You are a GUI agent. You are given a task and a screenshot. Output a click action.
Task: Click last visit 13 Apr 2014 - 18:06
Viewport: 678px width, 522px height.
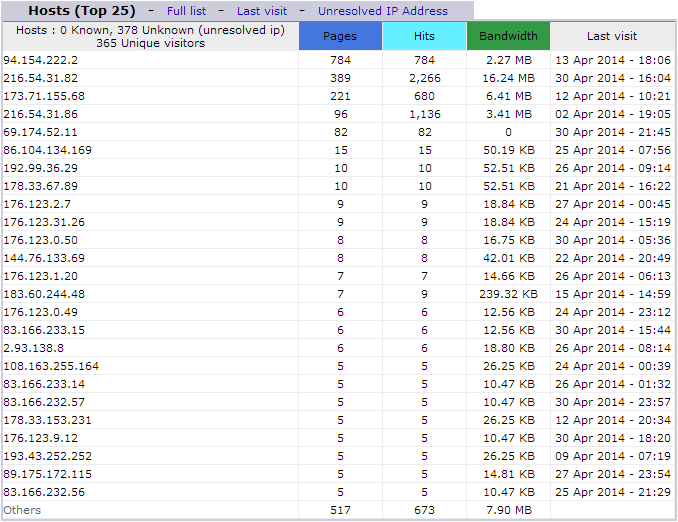[613, 60]
